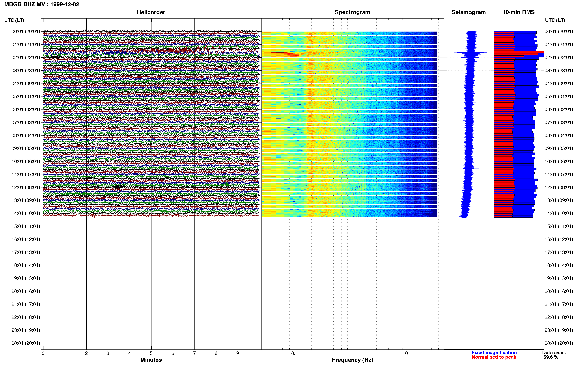Screen dimensions: 588x368
Task: Click the right-axis time label '10:01 (06:01)'
Action: (x=559, y=161)
